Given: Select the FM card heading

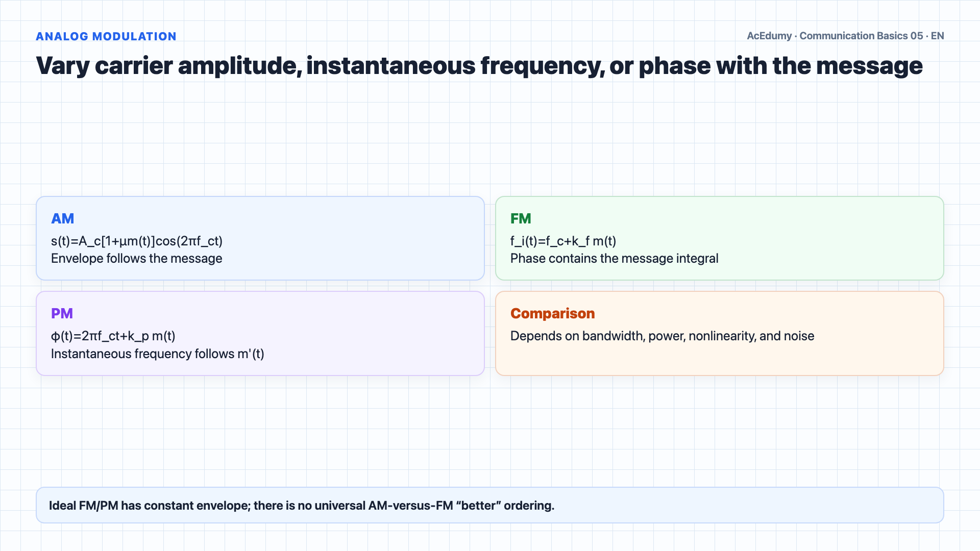Looking at the screenshot, I should (x=521, y=218).
